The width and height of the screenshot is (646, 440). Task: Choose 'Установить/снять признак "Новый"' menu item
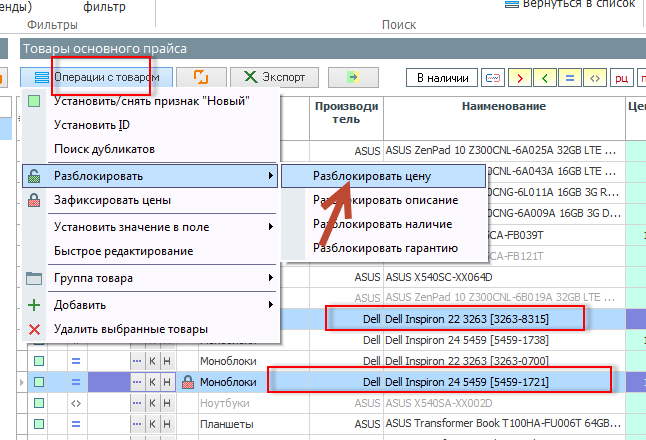152,101
